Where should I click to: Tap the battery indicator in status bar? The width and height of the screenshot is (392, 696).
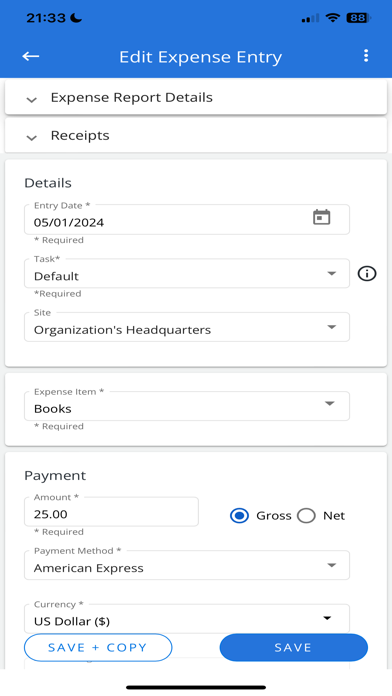click(x=359, y=18)
